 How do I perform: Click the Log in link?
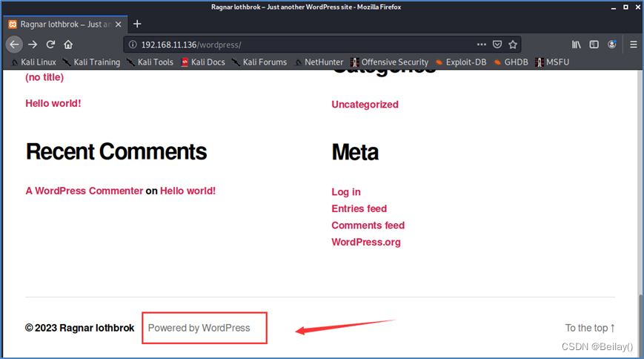pyautogui.click(x=346, y=192)
